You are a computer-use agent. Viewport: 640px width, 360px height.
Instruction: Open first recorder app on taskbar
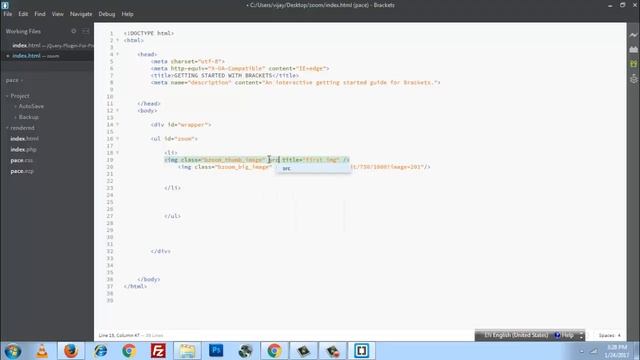(x=303, y=351)
